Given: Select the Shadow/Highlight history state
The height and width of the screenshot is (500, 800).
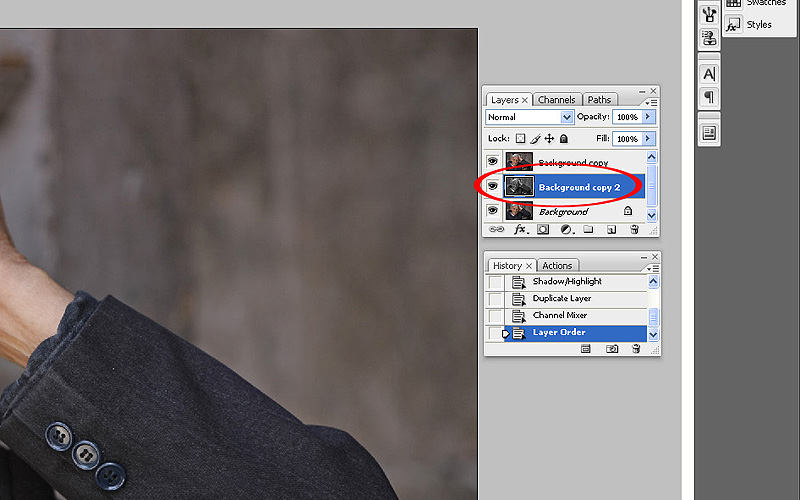Looking at the screenshot, I should pos(567,282).
